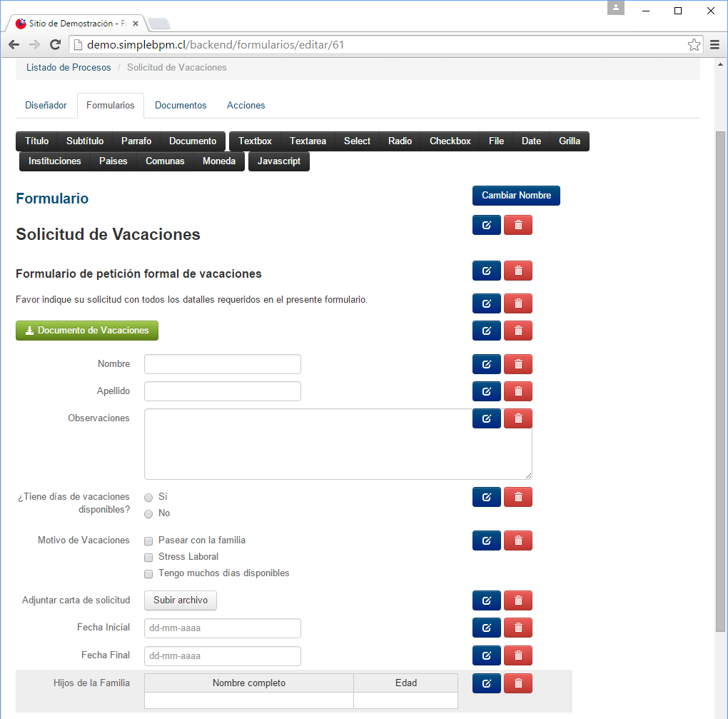Edit the vacation days radio field
The image size is (728, 719).
(x=486, y=497)
